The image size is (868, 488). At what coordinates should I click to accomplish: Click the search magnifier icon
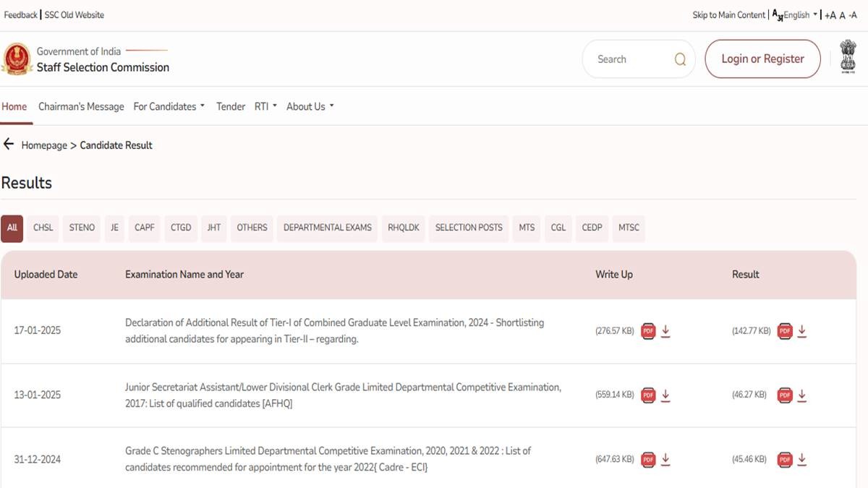680,59
